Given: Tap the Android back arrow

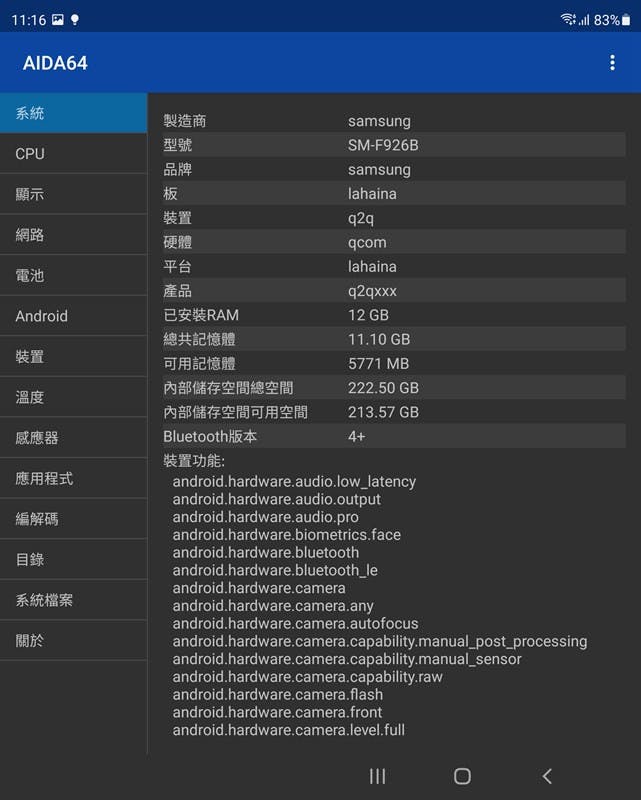Looking at the screenshot, I should tap(547, 776).
